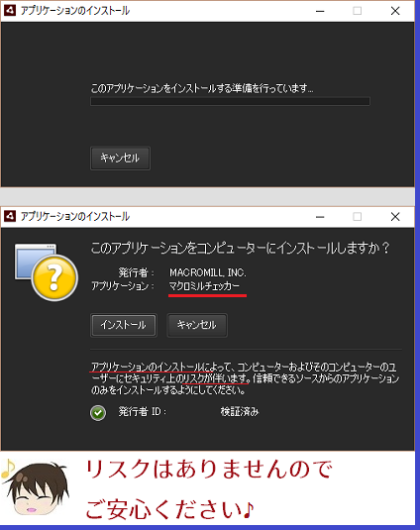Click the disabled maximize button of lower window
The height and width of the screenshot is (530, 420).
tap(358, 217)
